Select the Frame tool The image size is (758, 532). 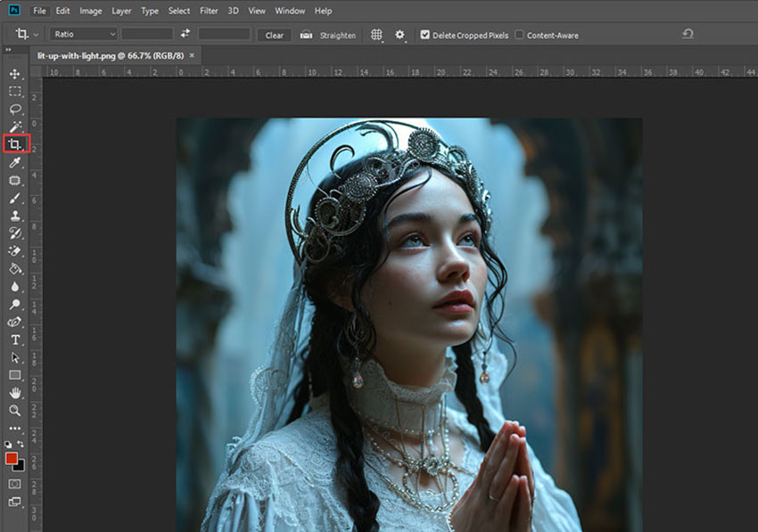point(15,181)
